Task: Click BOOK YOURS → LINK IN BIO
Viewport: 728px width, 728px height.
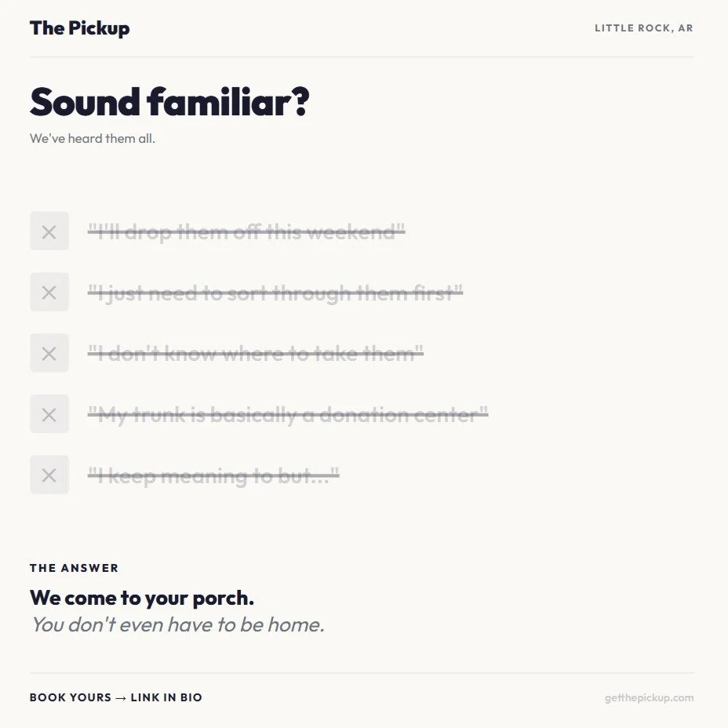Action: click(x=116, y=697)
